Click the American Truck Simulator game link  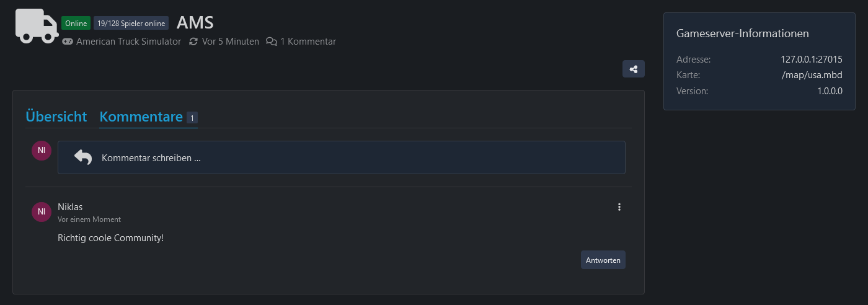click(x=128, y=42)
